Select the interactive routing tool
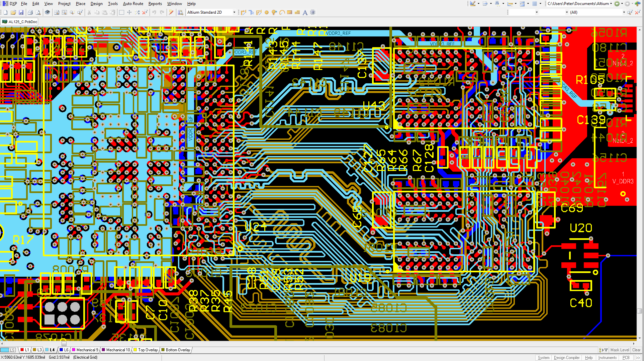The image size is (644, 361). coord(244,12)
